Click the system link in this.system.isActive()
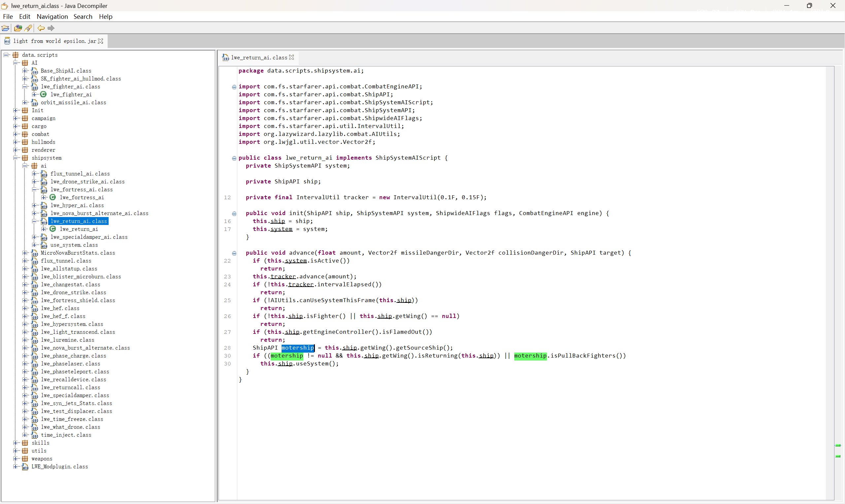This screenshot has width=845, height=504. [x=296, y=261]
